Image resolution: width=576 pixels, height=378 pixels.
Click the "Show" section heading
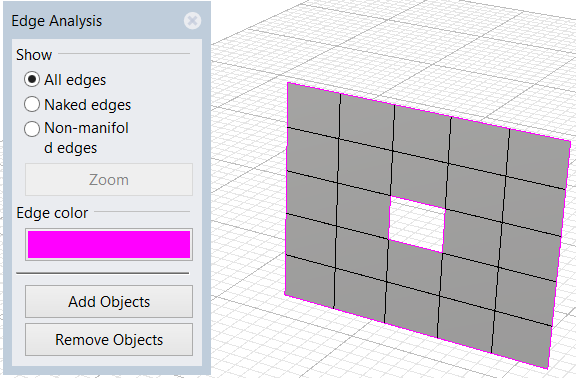coord(34,55)
